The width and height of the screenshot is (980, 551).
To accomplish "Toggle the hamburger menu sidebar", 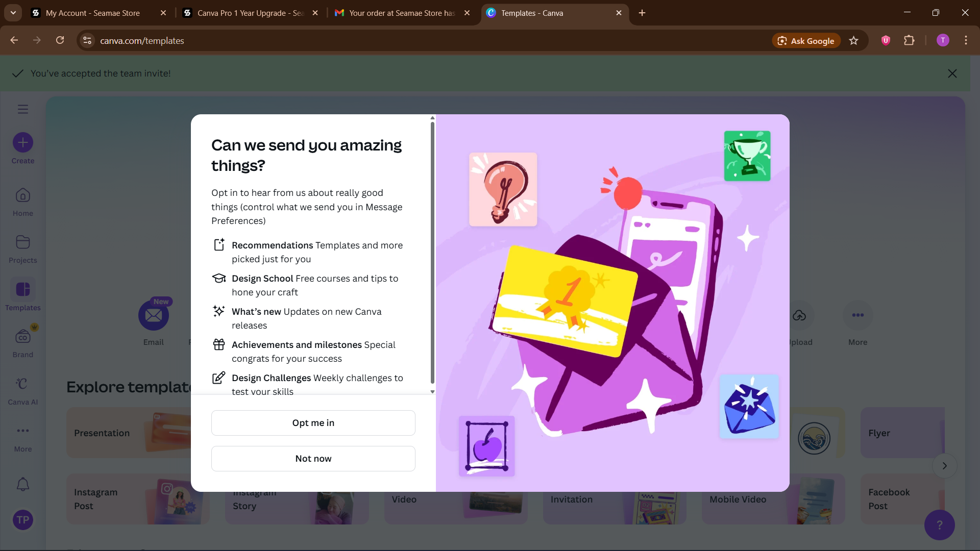I will (23, 109).
